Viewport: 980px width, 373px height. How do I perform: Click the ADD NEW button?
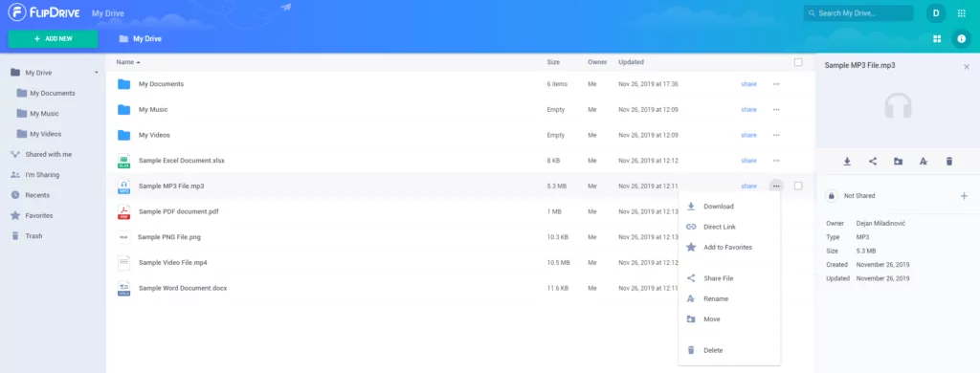[54, 39]
